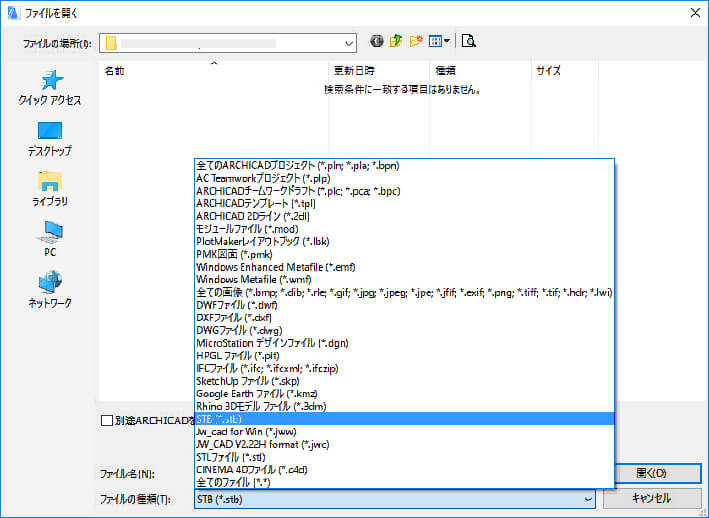Viewport: 709px width, 518px height.
Task: Choose CINEMA 4Dファイル (*.c4d) type
Action: tap(404, 469)
